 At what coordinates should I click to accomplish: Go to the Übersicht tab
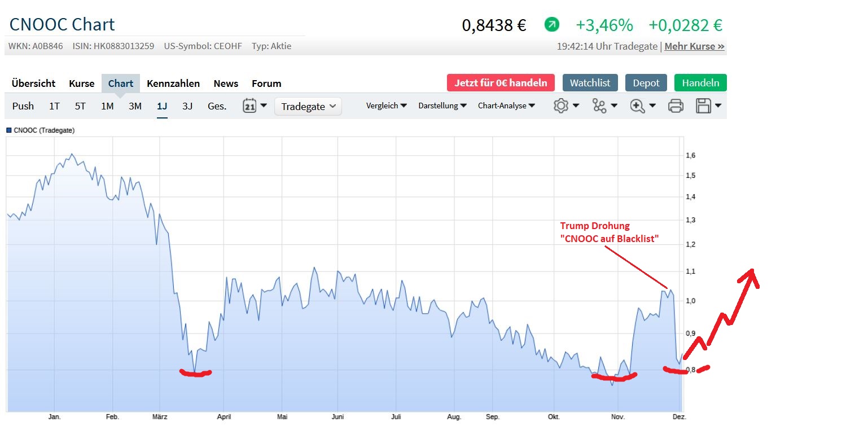coord(33,84)
